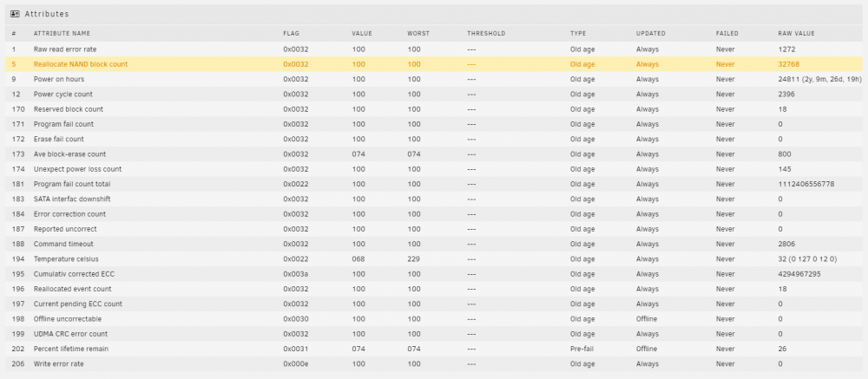The width and height of the screenshot is (868, 379).
Task: Select the Write error rate row
Action: pyautogui.click(x=434, y=363)
